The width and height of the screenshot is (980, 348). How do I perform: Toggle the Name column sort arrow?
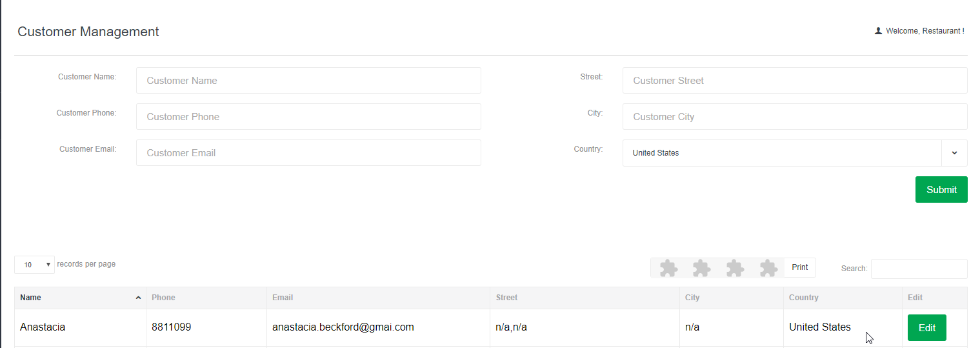(138, 298)
